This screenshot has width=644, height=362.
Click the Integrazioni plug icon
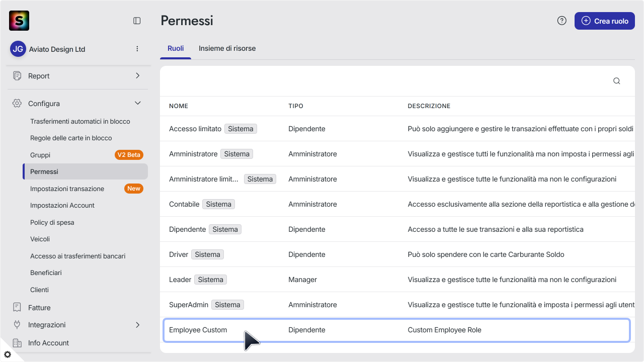[x=17, y=325]
